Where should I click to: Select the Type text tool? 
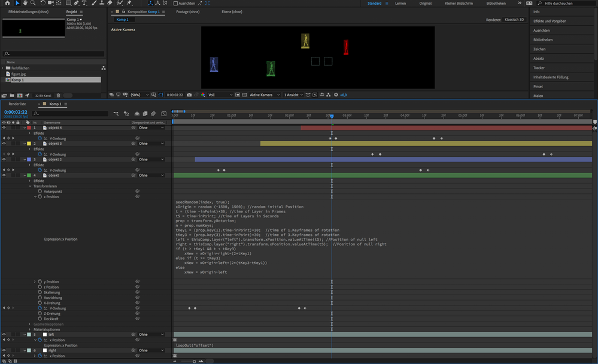pyautogui.click(x=84, y=3)
